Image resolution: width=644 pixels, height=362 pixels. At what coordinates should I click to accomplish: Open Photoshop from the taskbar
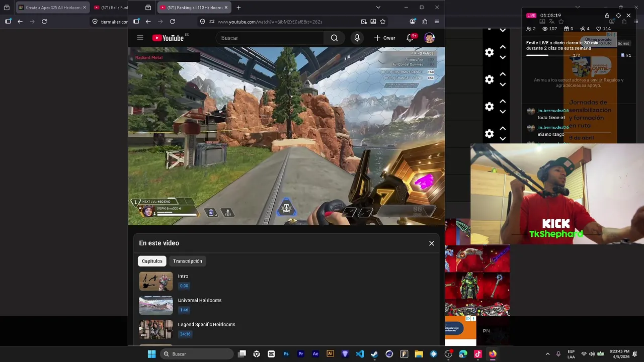[286, 354]
